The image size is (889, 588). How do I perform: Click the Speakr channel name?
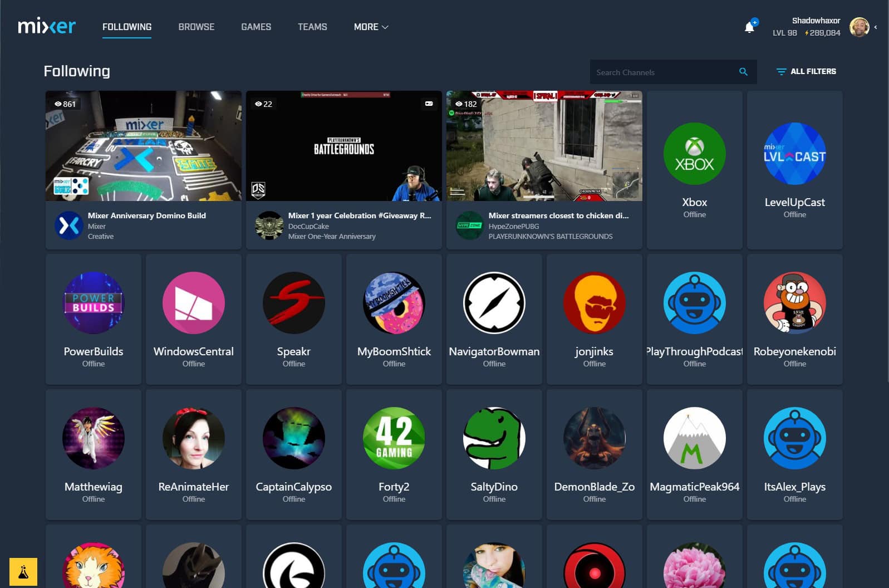(294, 351)
